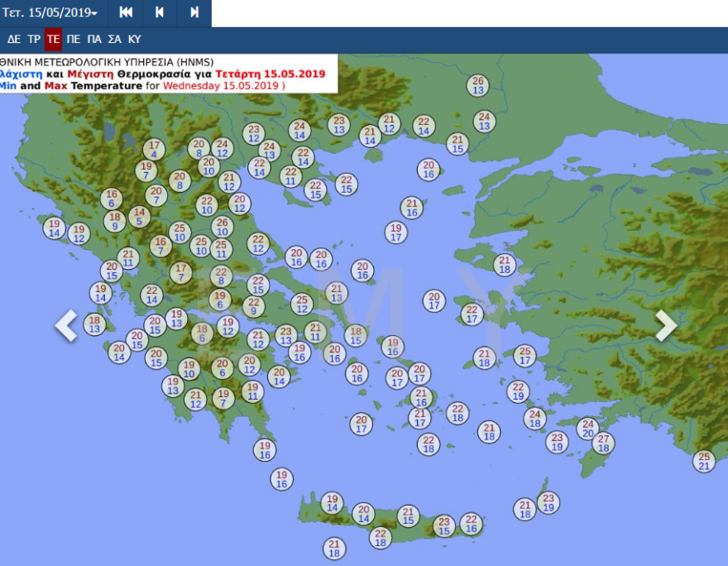Click the 17/4 temperature marker
Viewport: 728px width, 566px height.
click(153, 149)
